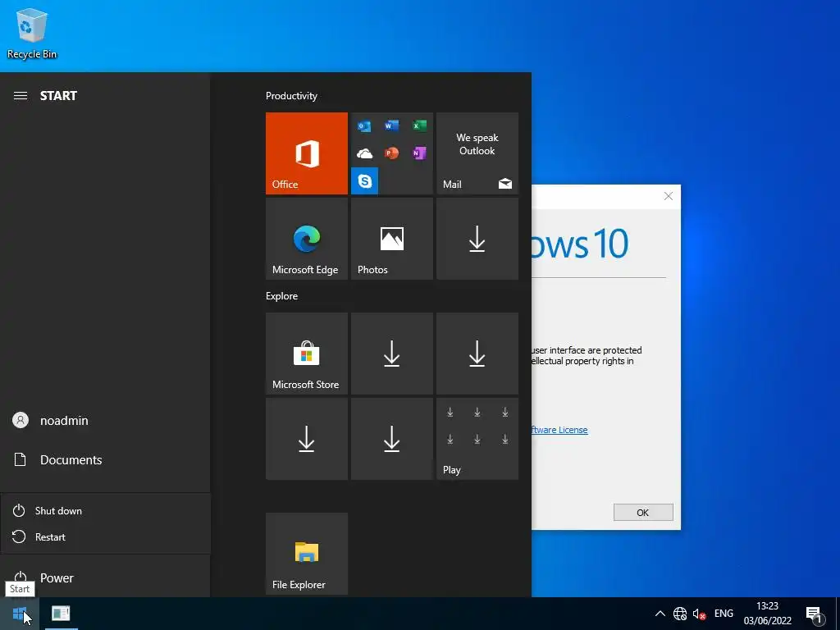Launch Outlook from the Office apps tile
The image size is (840, 630).
pos(364,126)
